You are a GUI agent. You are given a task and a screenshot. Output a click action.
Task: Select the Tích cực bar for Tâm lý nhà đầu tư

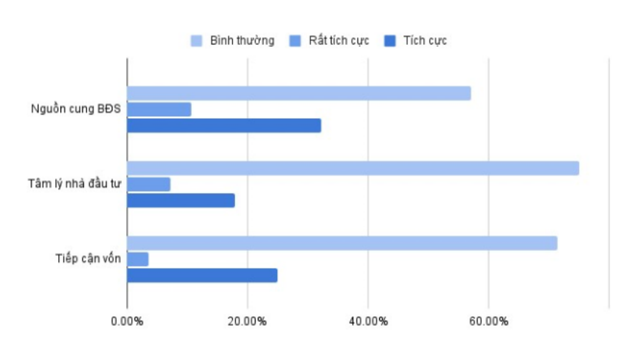pyautogui.click(x=181, y=200)
